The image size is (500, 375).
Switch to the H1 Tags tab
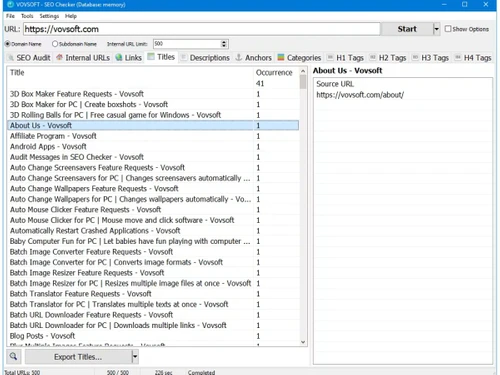coord(345,58)
